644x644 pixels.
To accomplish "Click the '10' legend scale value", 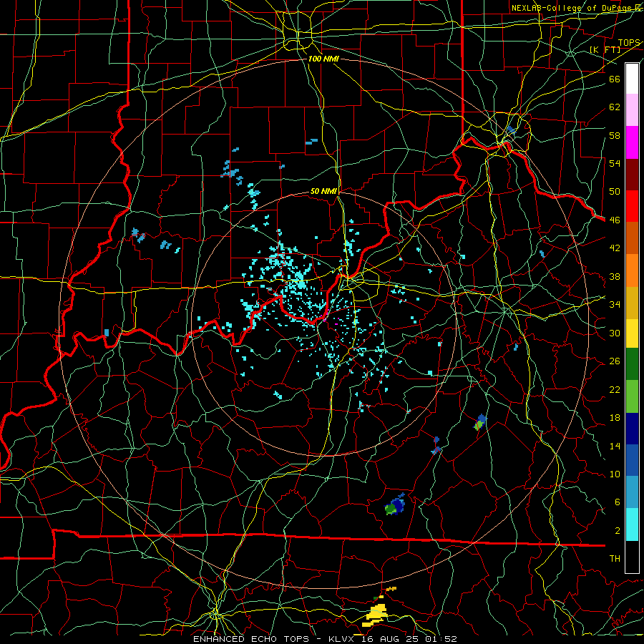I will tap(615, 474).
